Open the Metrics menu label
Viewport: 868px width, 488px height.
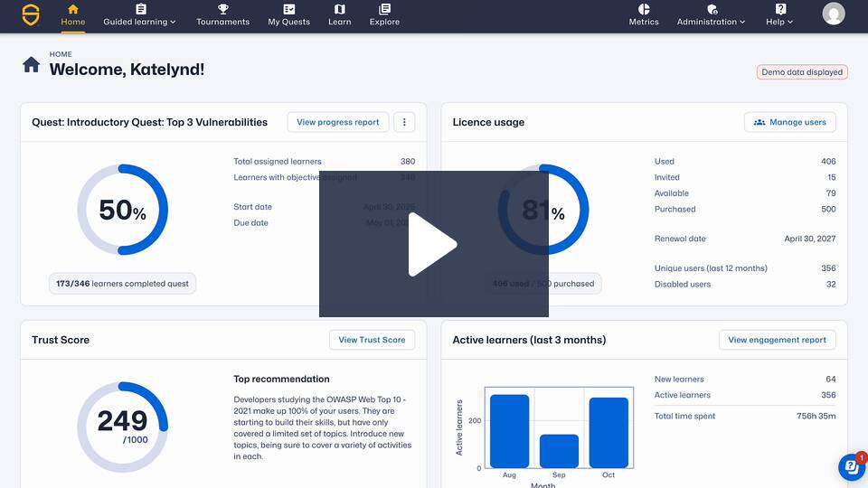point(644,22)
